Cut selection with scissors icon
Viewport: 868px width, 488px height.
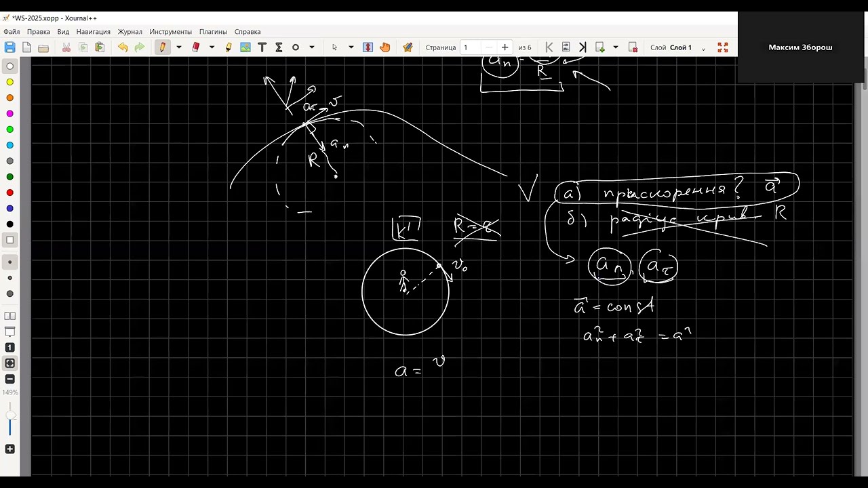(66, 47)
